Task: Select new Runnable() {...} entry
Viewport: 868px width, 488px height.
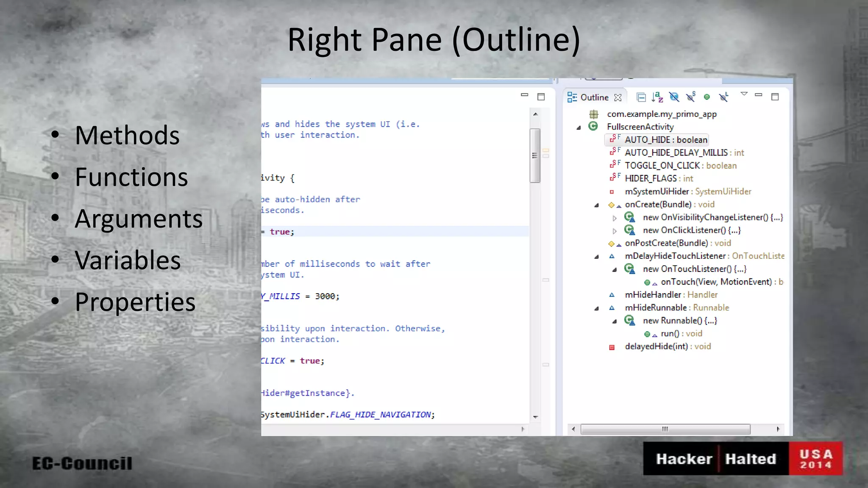Action: click(x=680, y=321)
